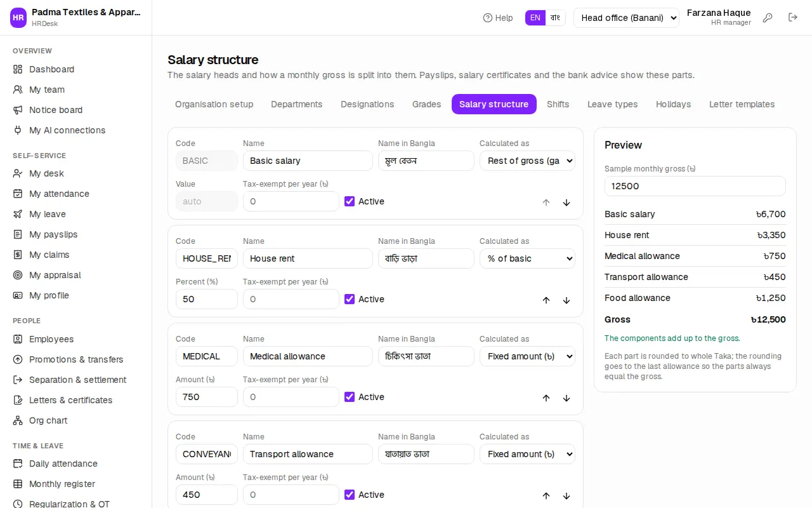Move Medical allowance row down
Screen dimensions: 812x508
coord(566,398)
